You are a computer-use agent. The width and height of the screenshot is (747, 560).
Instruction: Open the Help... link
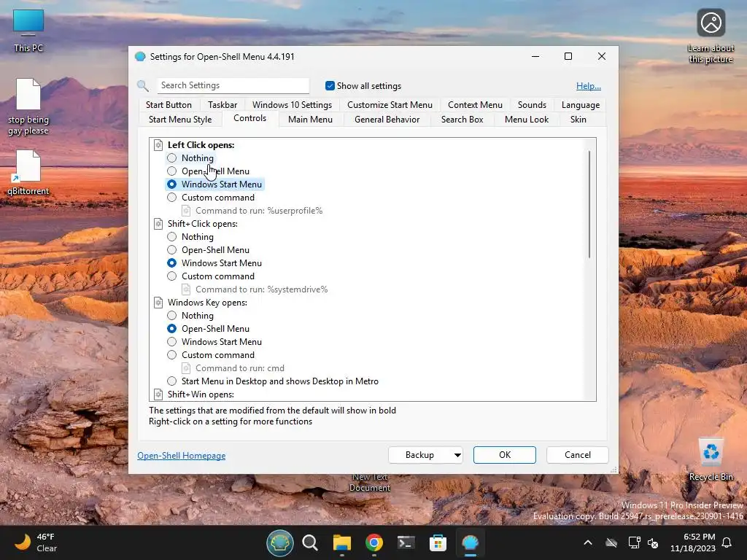click(x=589, y=86)
